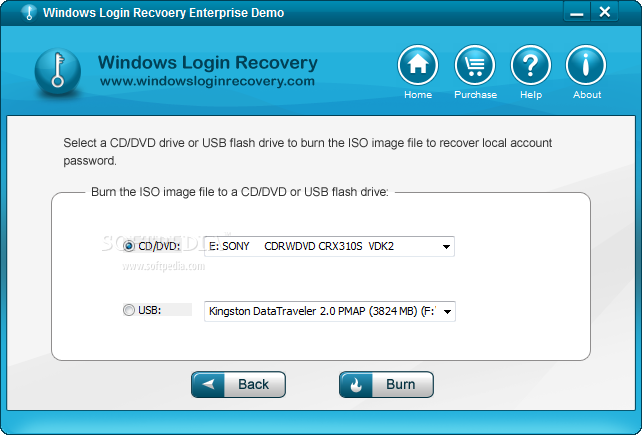Click the E: SONY CDRWDVD CRX310S entry
The image size is (642, 435).
tap(329, 247)
